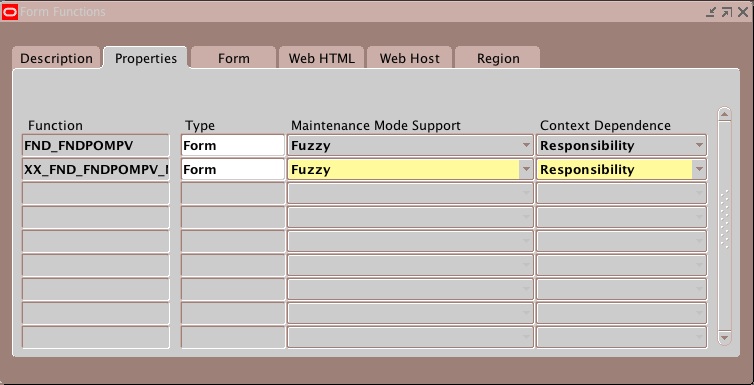The height and width of the screenshot is (385, 754).
Task: Click the Type field of FND_FNDPOMPV row
Action: tap(233, 145)
